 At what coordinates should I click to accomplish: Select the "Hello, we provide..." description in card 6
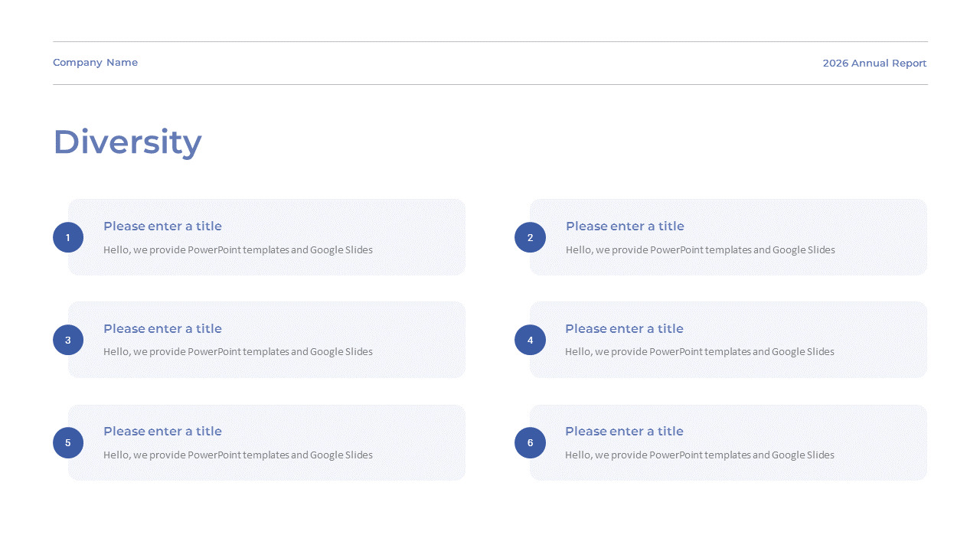tap(700, 455)
